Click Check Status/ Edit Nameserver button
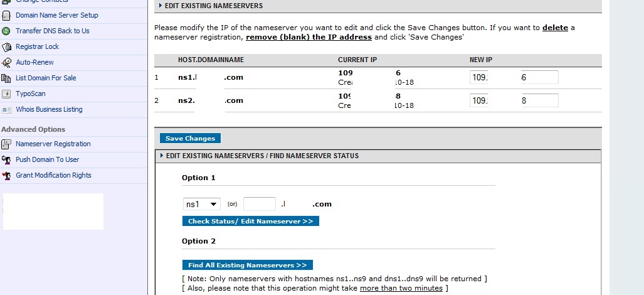The image size is (644, 295). 251,221
